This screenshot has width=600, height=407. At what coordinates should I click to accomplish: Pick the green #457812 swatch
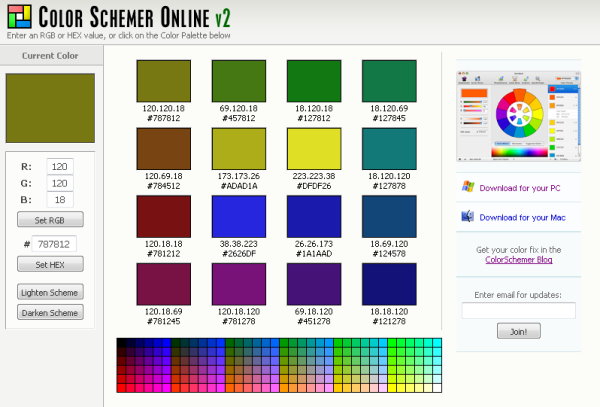[239, 81]
